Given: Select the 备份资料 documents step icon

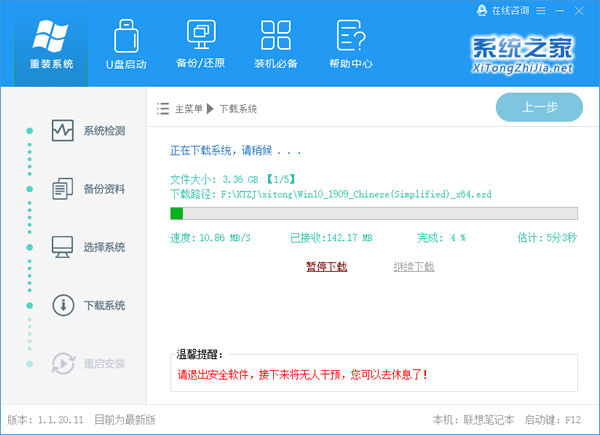Looking at the screenshot, I should coord(63,189).
